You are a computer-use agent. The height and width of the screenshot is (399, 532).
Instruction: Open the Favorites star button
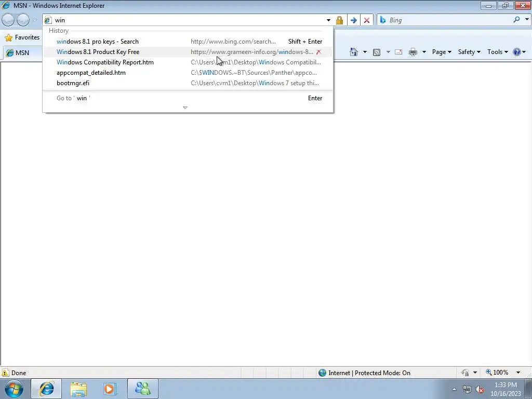pyautogui.click(x=22, y=37)
